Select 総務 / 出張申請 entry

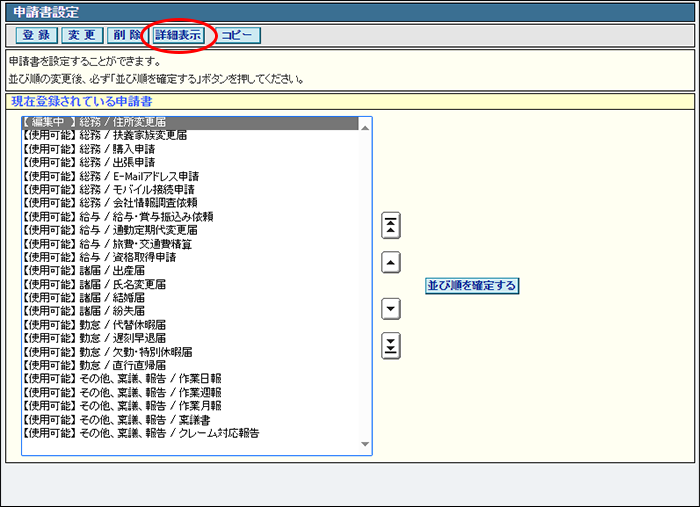190,162
